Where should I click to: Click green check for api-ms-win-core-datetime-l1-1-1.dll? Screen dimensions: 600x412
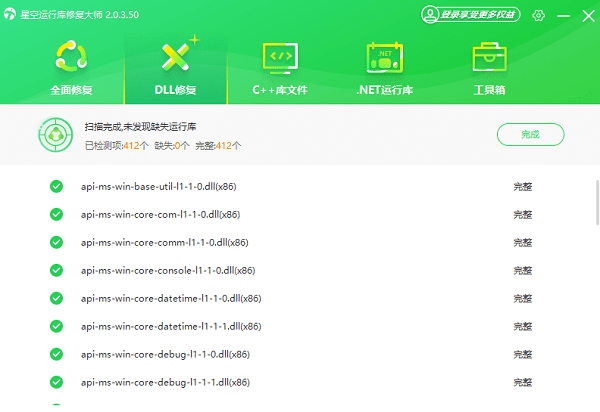(56, 326)
